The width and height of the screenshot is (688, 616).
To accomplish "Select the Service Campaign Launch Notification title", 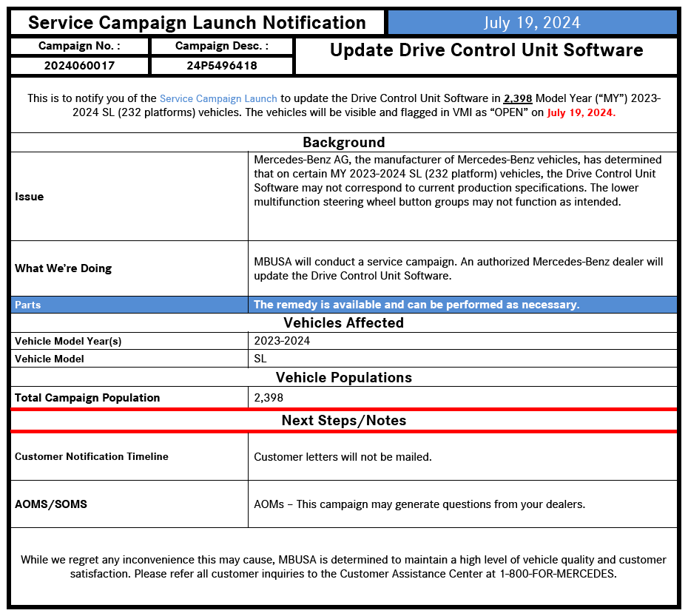I will click(x=197, y=23).
